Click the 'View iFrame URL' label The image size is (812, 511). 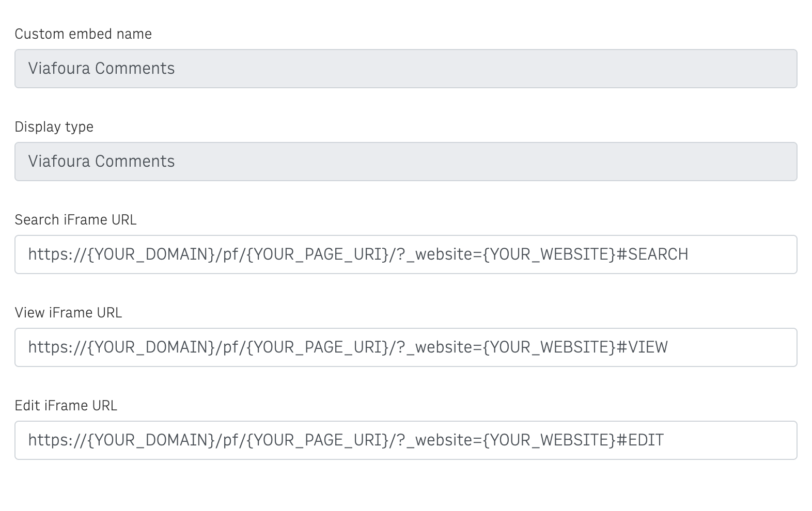tap(68, 313)
